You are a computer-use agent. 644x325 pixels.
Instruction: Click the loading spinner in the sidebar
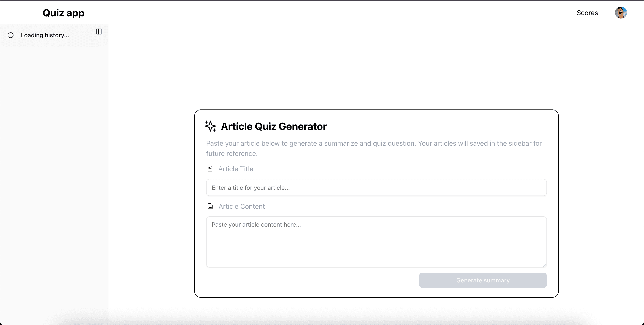coord(10,35)
